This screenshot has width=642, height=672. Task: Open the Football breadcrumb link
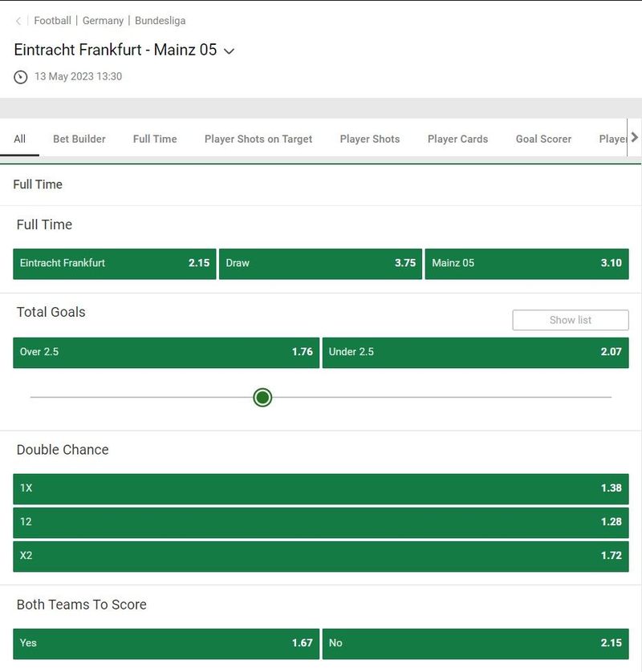click(52, 21)
